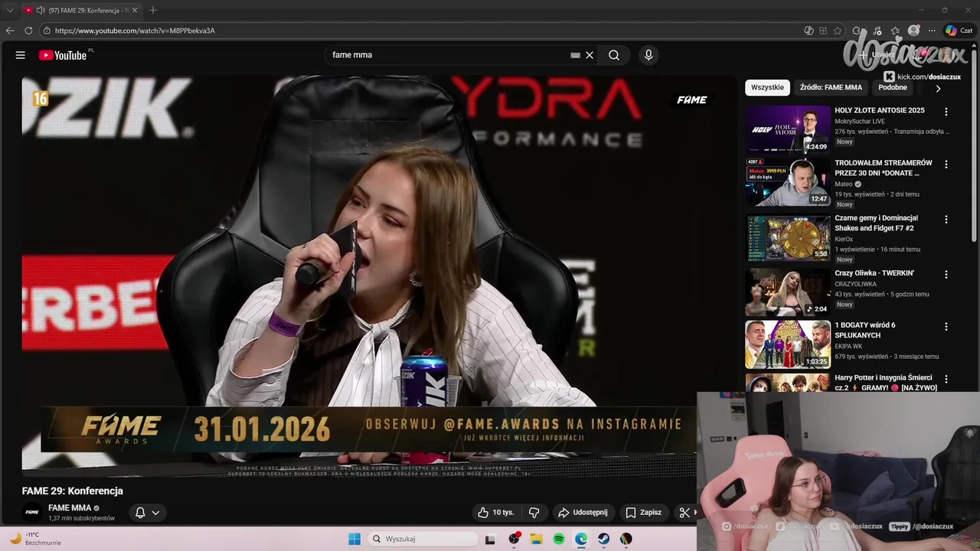Start voice search with the microphone
Viewport: 980px width, 551px height.
click(648, 55)
